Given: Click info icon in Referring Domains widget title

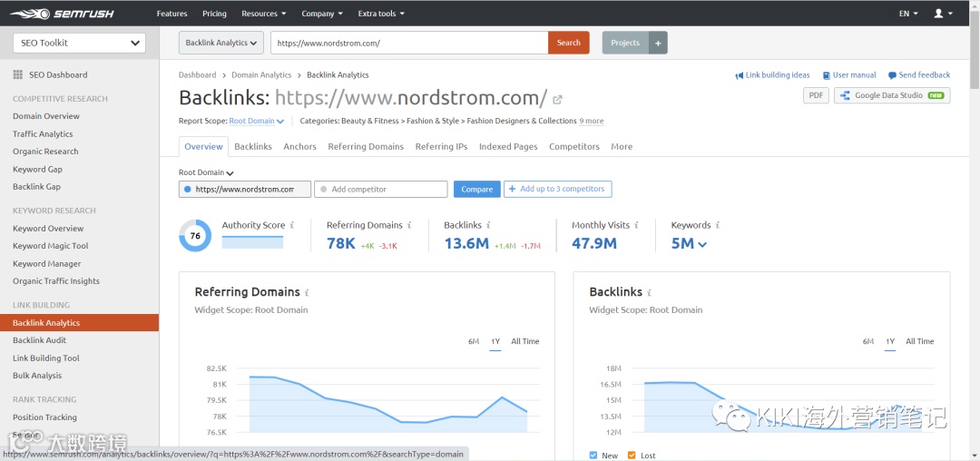Looking at the screenshot, I should [307, 292].
